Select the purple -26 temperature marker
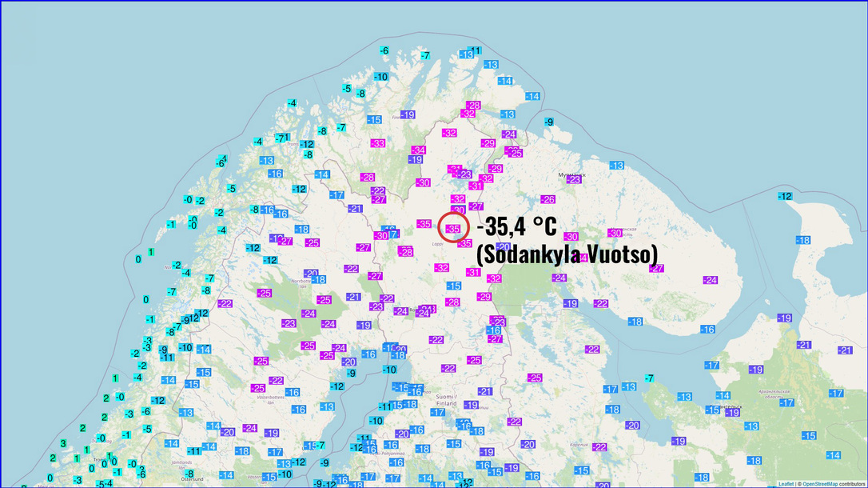 (547, 199)
